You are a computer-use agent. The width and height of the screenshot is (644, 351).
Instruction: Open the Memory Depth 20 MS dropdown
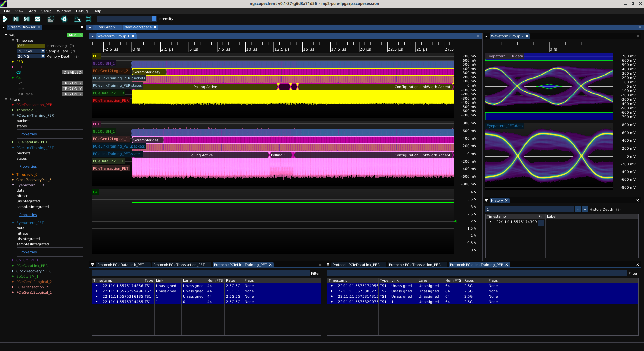tap(31, 56)
